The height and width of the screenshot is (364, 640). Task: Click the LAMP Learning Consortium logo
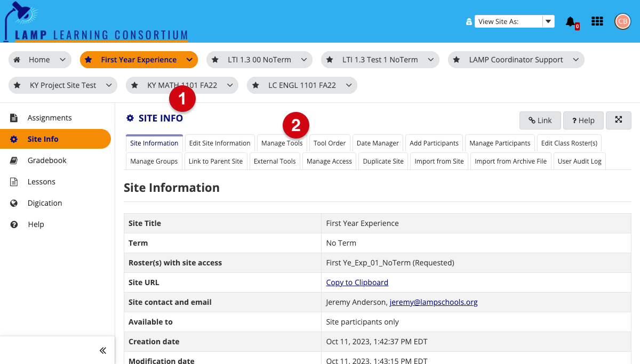(x=96, y=21)
